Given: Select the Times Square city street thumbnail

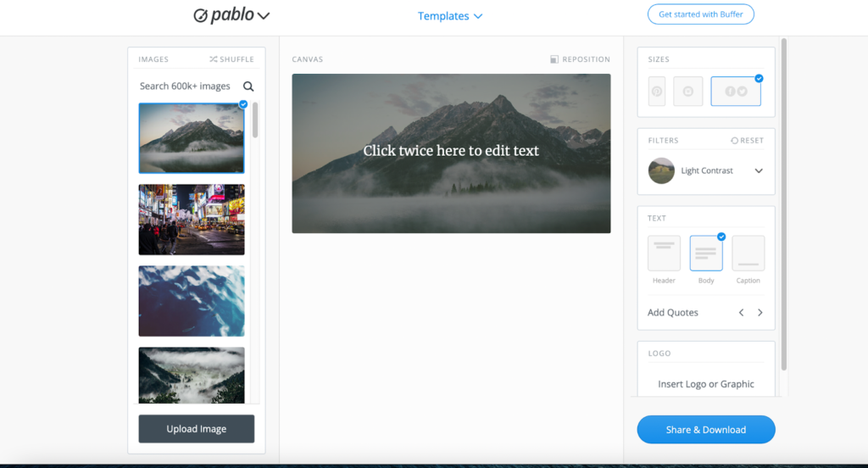Looking at the screenshot, I should [x=192, y=220].
